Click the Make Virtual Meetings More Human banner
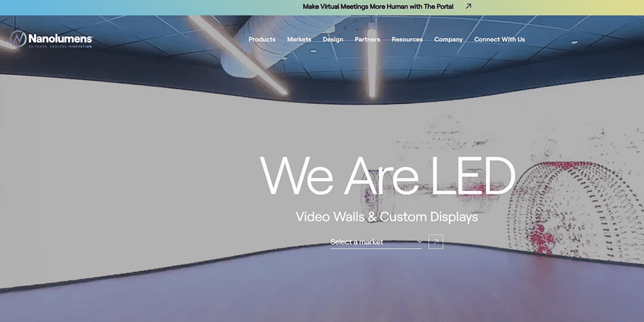This screenshot has height=322, width=644. (378, 6)
